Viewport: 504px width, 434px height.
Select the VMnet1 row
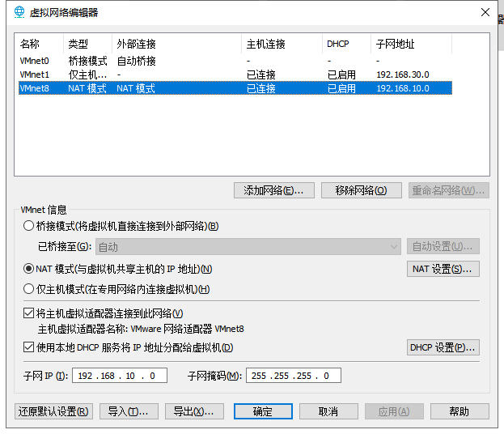[x=235, y=74]
